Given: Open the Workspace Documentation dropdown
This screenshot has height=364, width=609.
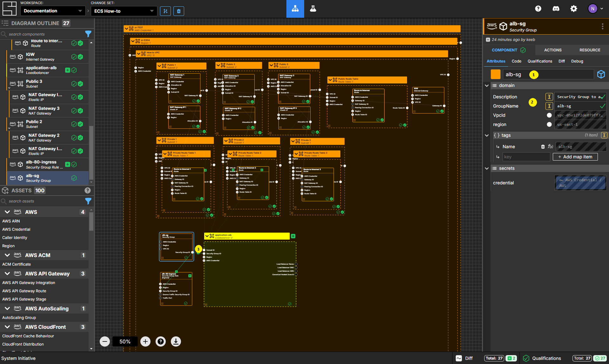Looking at the screenshot, I should tap(53, 11).
